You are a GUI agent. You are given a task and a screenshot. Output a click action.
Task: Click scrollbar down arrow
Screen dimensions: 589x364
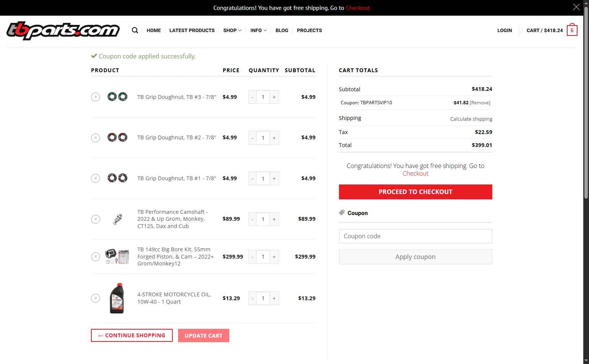pyautogui.click(x=586, y=361)
